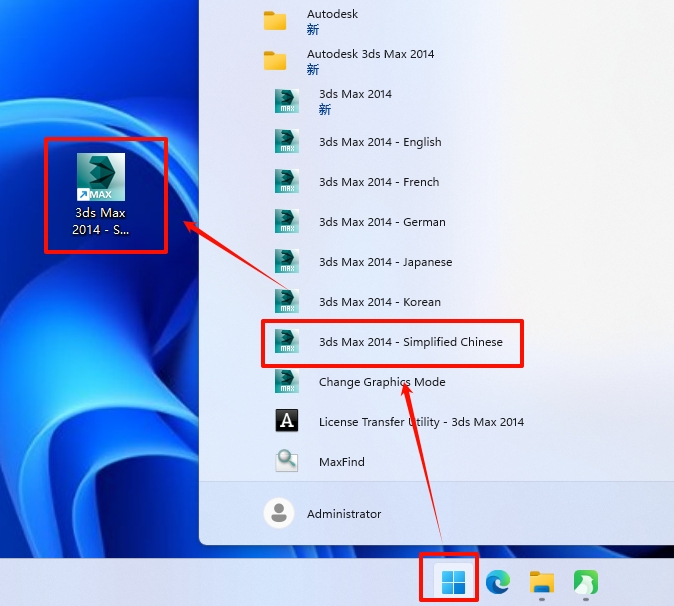Viewport: 674px width, 606px height.
Task: Click the Administrator user avatar
Action: pos(278,514)
